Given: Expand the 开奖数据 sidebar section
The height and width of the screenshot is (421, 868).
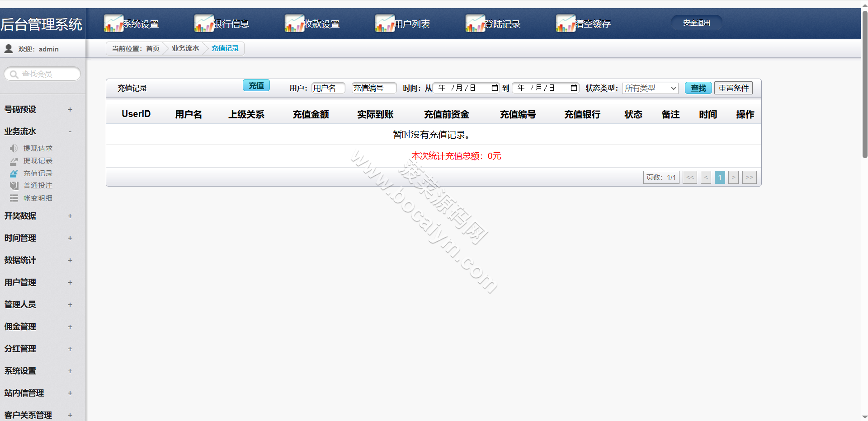Looking at the screenshot, I should (70, 216).
